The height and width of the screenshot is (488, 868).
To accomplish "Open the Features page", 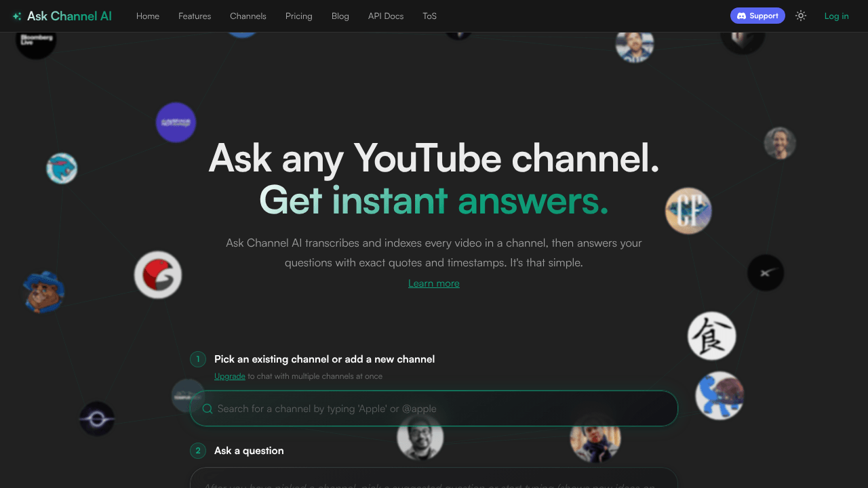I will [x=195, y=16].
